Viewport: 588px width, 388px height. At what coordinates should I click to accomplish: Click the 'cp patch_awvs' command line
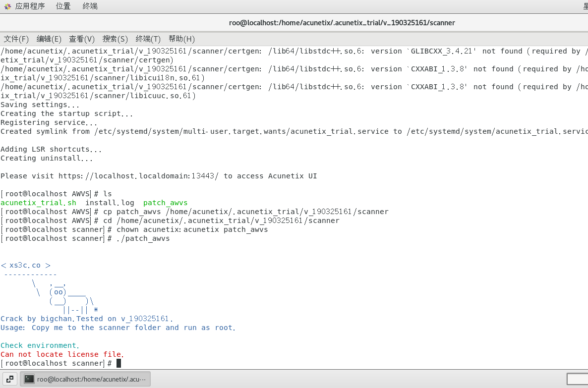point(195,212)
